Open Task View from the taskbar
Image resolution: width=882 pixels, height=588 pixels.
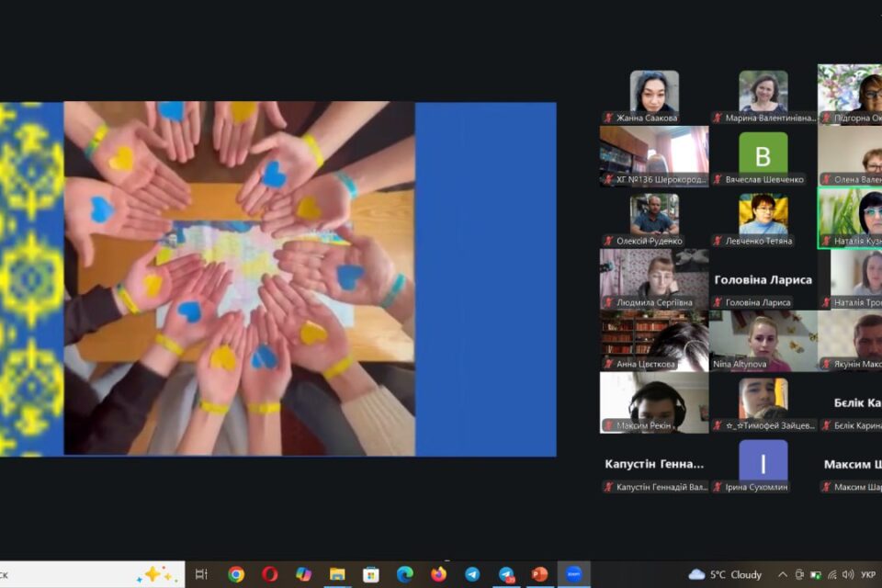click(201, 574)
